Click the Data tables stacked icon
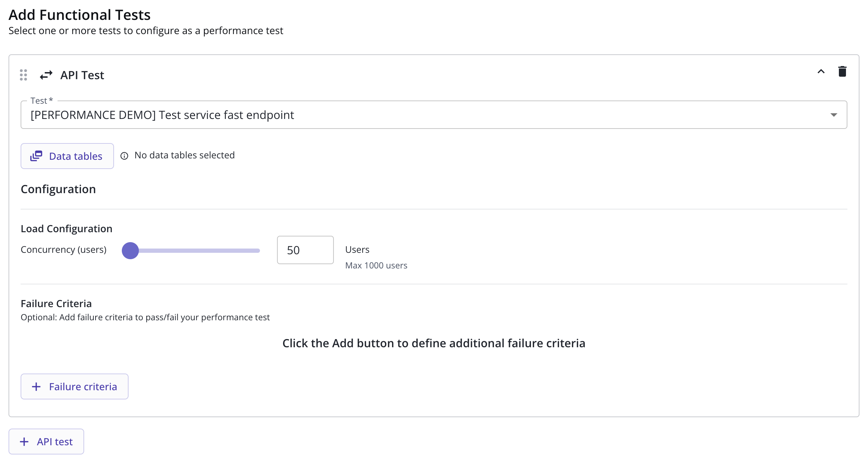Image resolution: width=868 pixels, height=463 pixels. coord(36,156)
